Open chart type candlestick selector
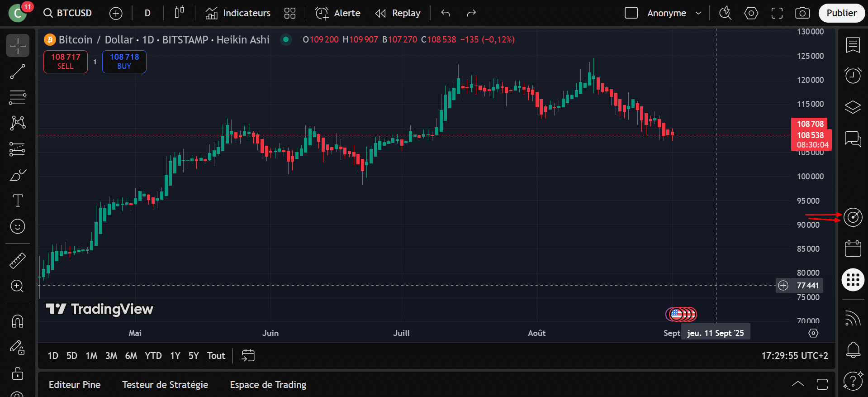Viewport: 868px width, 397px height. pyautogui.click(x=179, y=13)
